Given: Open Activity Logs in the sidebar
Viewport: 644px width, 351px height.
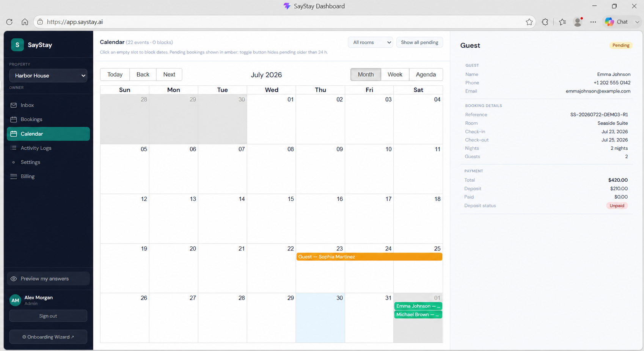Looking at the screenshot, I should (48, 148).
